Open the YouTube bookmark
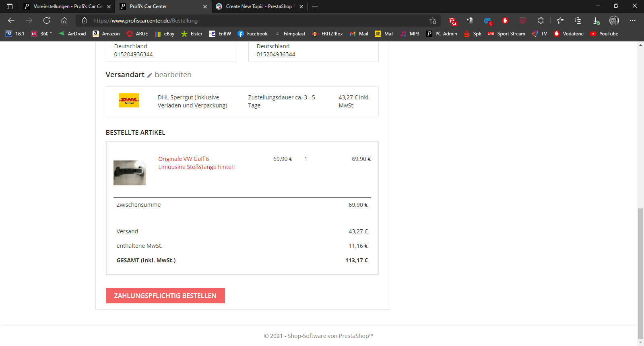Viewport: 644px width, 346px height. click(604, 34)
